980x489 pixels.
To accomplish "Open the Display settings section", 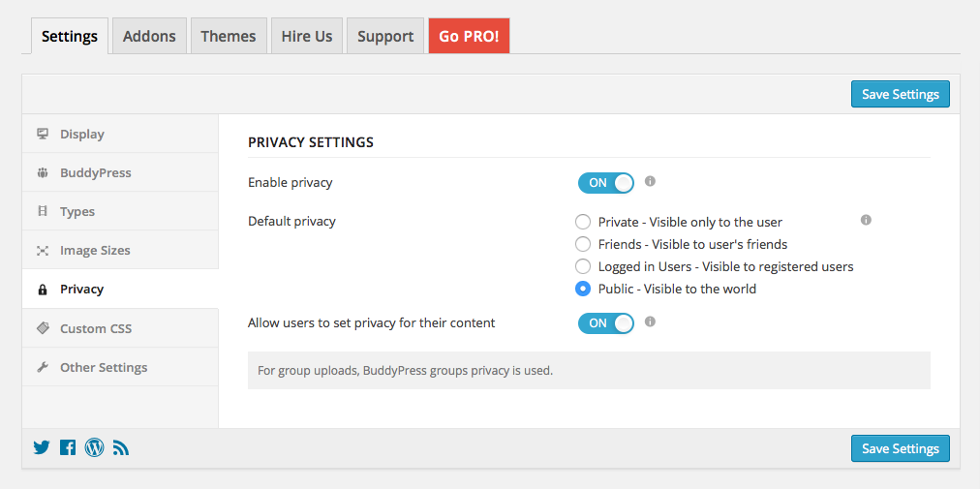I will [81, 134].
